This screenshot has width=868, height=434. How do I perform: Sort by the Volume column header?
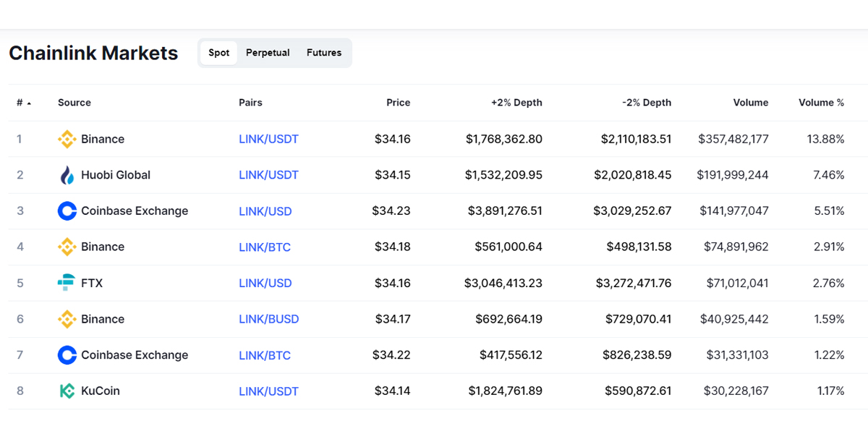pyautogui.click(x=751, y=103)
